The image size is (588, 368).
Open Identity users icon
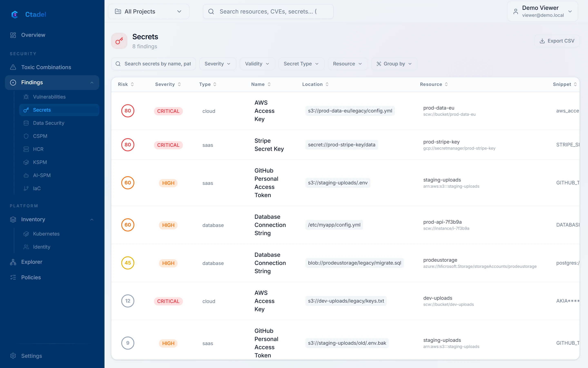(26, 247)
